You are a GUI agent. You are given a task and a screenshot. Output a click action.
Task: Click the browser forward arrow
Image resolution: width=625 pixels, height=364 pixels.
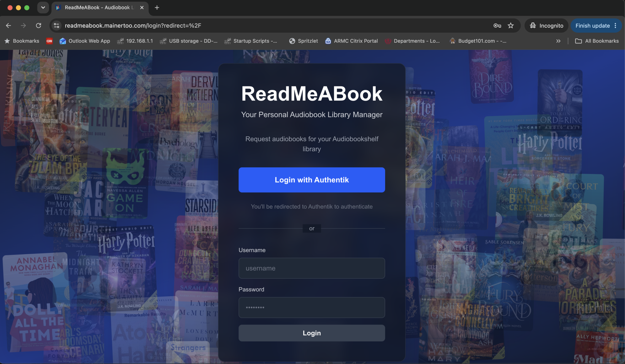coord(24,25)
